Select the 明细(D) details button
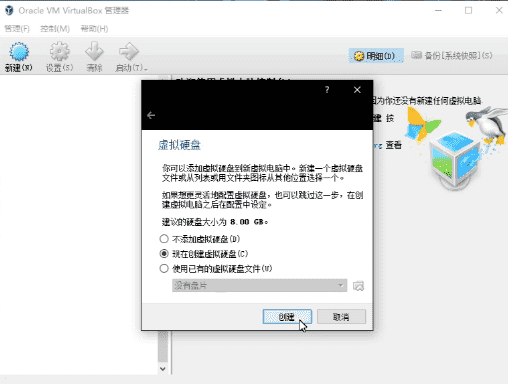The image size is (508, 384). coord(376,56)
